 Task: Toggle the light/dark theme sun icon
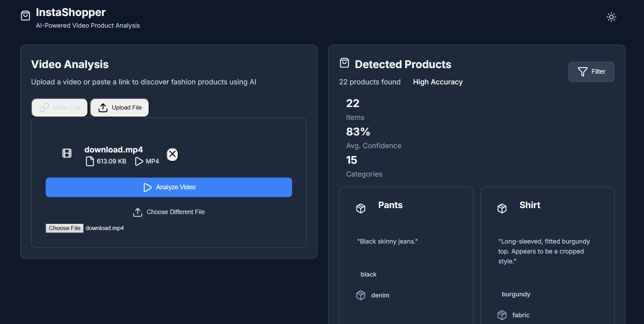pyautogui.click(x=611, y=17)
